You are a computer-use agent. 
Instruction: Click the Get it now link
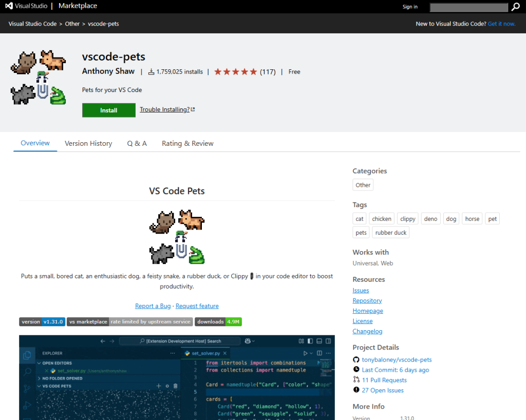click(x=501, y=24)
